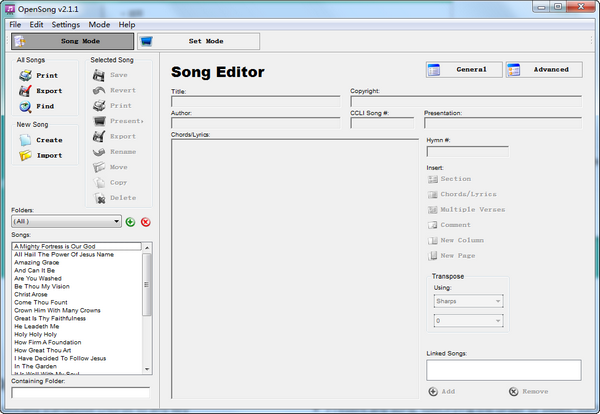Select Amazing Grace in song list
The height and width of the screenshot is (414, 600).
point(38,262)
